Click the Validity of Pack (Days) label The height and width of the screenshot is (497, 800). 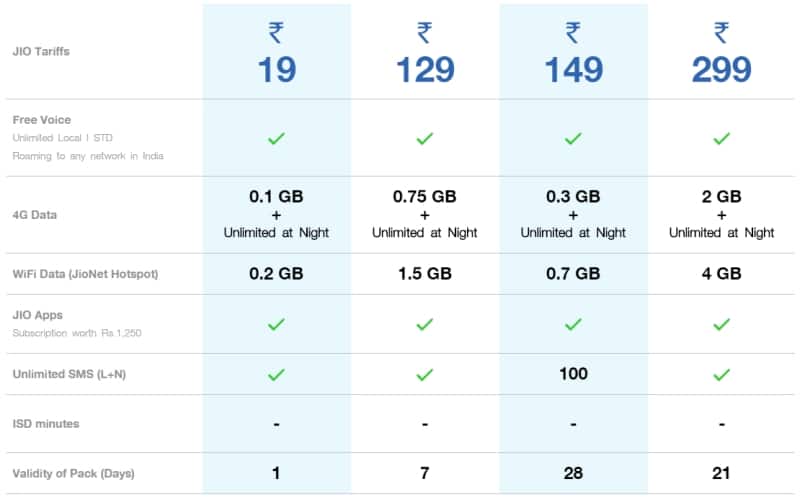pos(73,473)
